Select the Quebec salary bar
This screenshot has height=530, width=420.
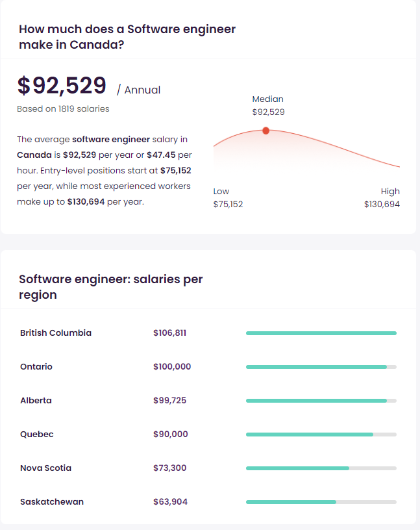(321, 435)
